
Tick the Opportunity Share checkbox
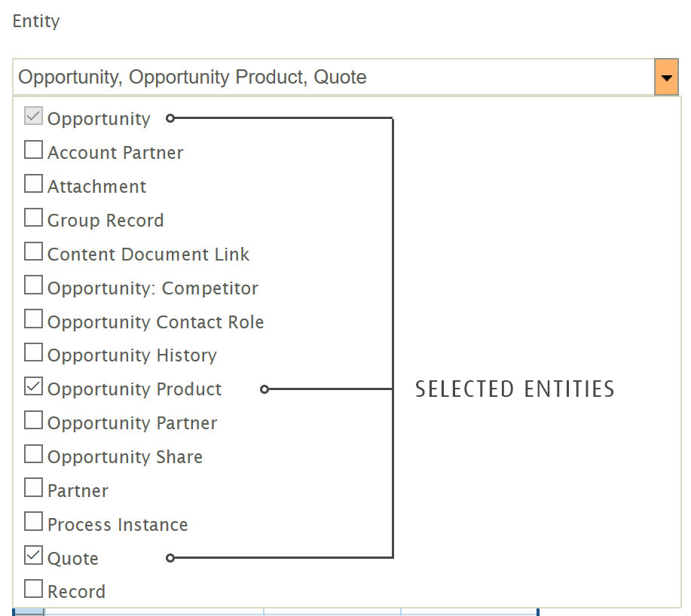33,455
